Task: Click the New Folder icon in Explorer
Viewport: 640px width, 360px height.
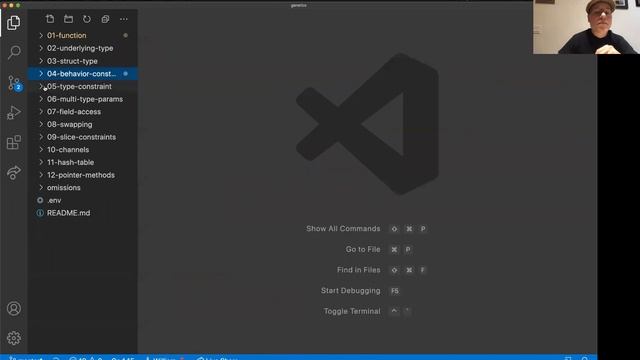Action: (68, 19)
